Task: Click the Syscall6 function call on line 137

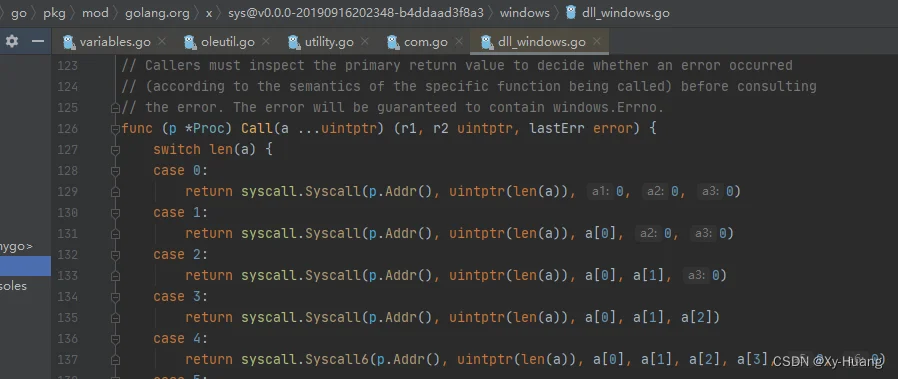Action: (x=337, y=360)
